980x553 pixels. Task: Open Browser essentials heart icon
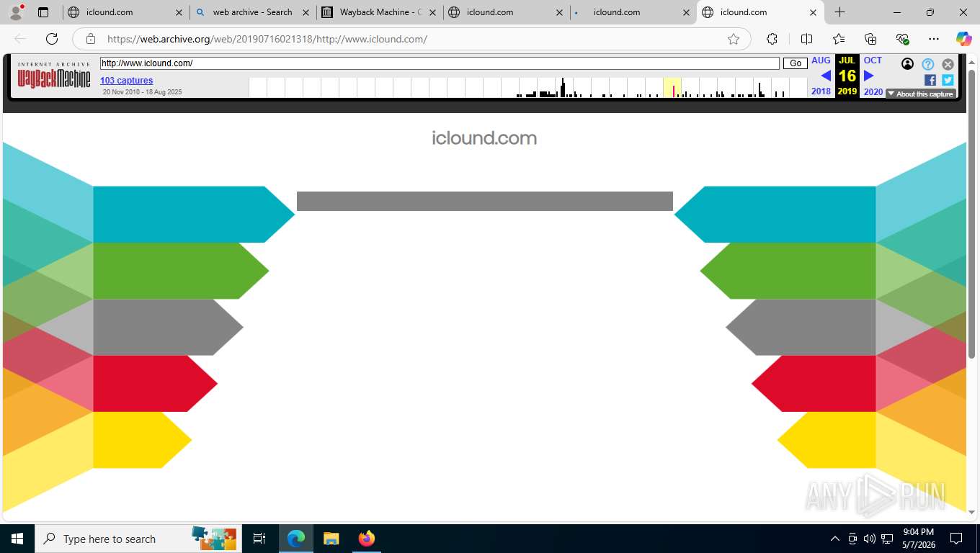pos(902,39)
